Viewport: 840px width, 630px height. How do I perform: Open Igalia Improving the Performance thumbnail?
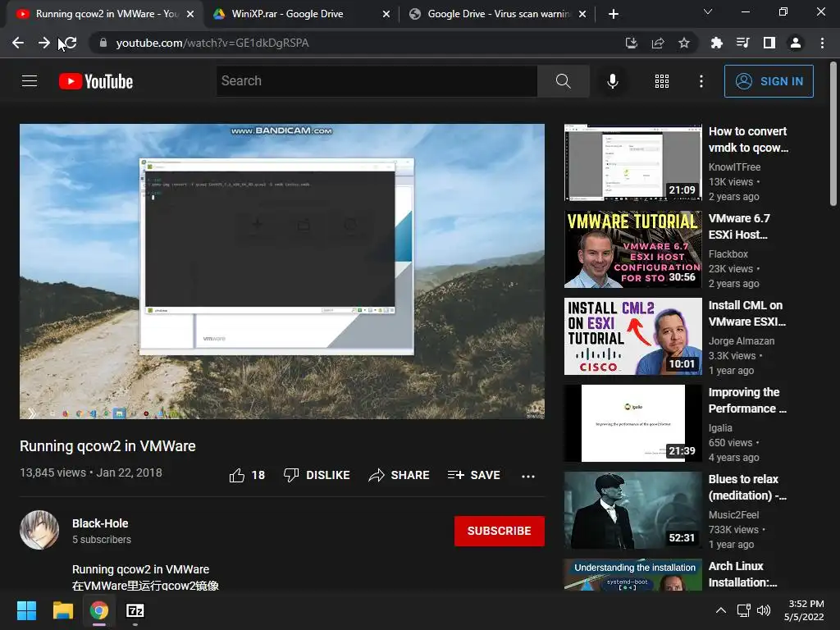click(632, 423)
